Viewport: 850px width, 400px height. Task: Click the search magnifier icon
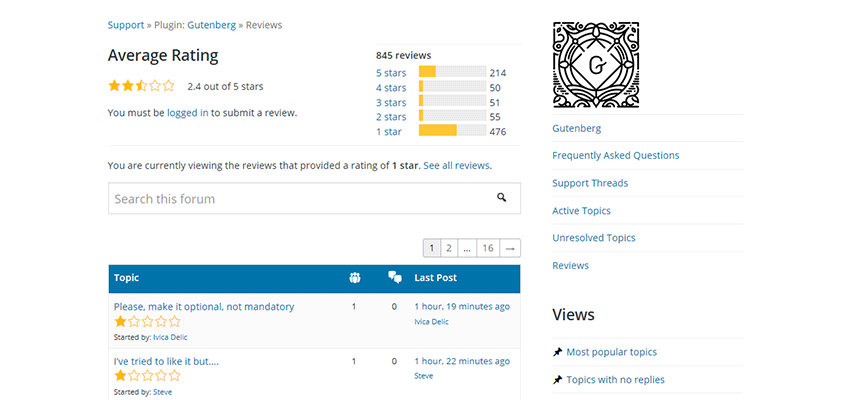pos(501,198)
